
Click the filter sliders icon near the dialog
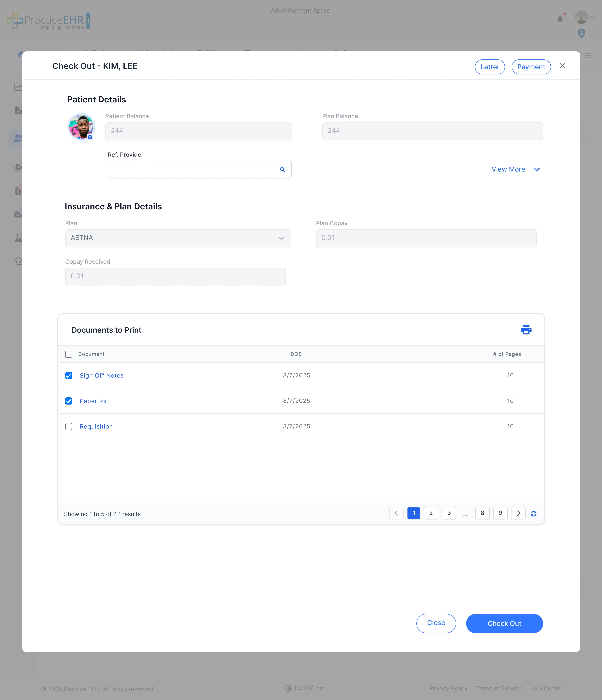pos(588,55)
